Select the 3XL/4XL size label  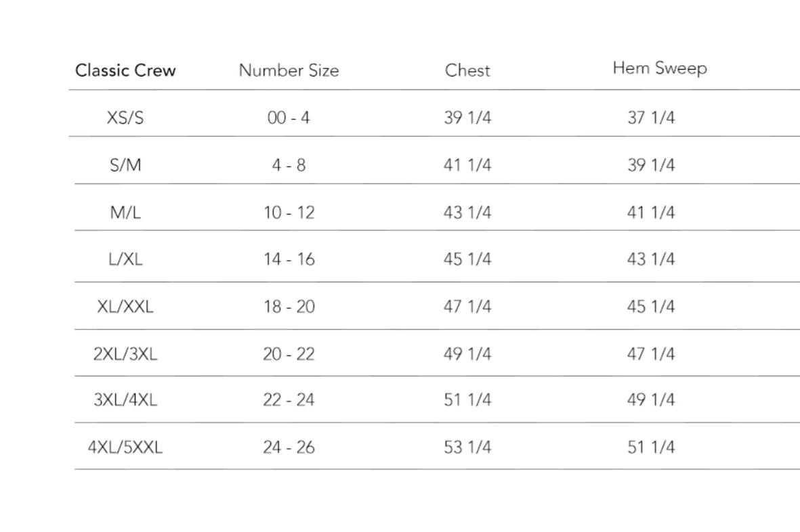tap(125, 399)
